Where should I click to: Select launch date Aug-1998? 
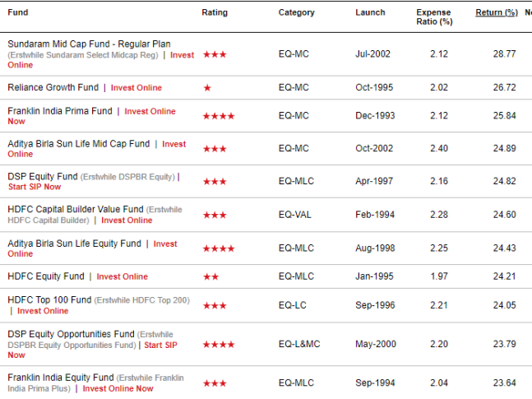[x=375, y=248]
